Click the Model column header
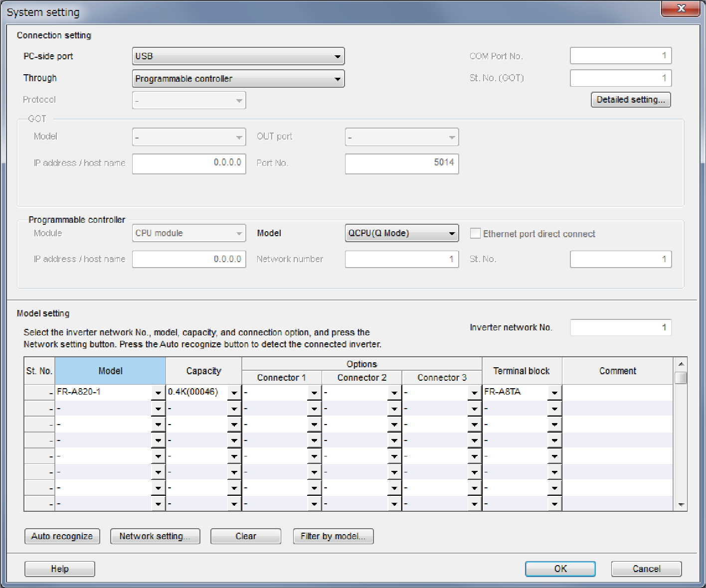The height and width of the screenshot is (588, 706). [x=110, y=371]
